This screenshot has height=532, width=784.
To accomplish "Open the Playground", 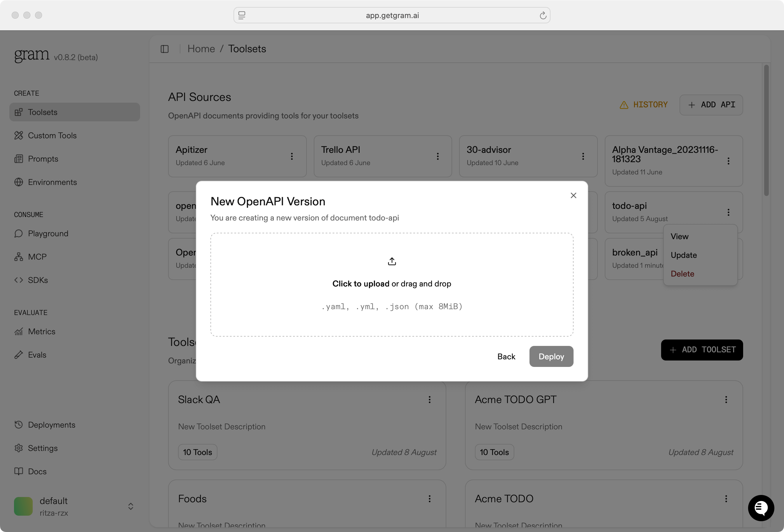I will click(x=48, y=233).
